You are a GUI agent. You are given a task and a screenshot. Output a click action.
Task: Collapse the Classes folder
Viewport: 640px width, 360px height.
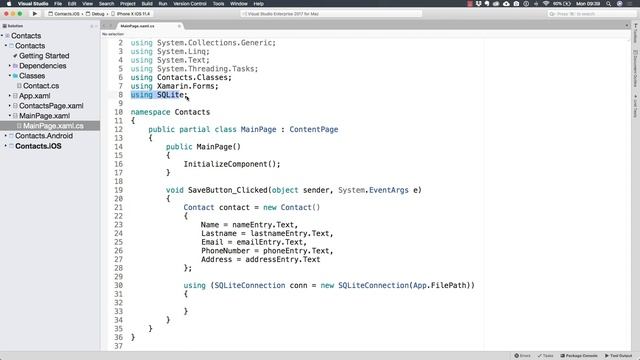(10, 76)
